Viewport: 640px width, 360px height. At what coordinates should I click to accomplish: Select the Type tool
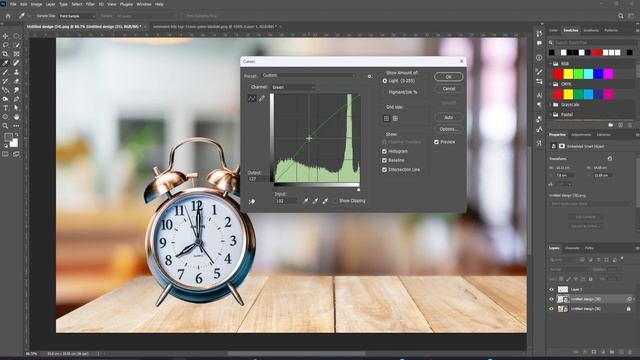5,108
